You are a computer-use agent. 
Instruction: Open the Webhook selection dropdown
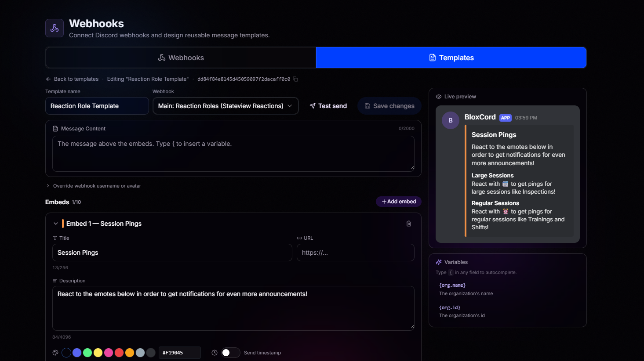(x=226, y=106)
